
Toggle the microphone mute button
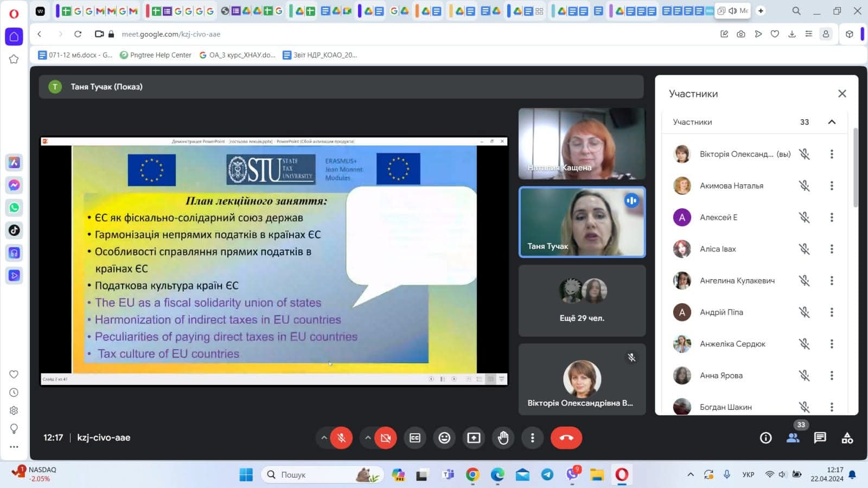pos(341,438)
